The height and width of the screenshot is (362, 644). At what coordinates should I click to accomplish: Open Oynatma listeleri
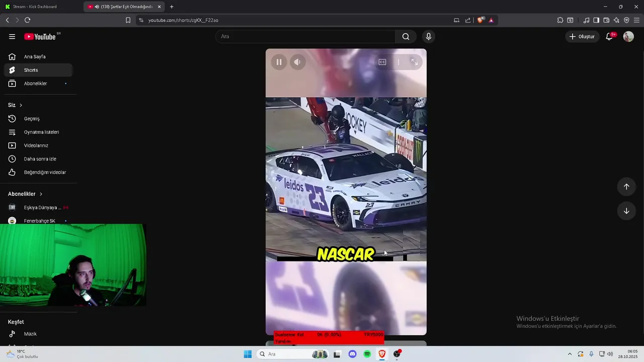pyautogui.click(x=38, y=132)
